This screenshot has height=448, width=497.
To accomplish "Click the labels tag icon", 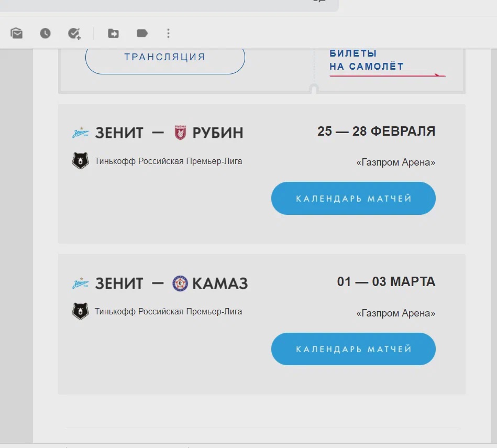I will (x=142, y=34).
